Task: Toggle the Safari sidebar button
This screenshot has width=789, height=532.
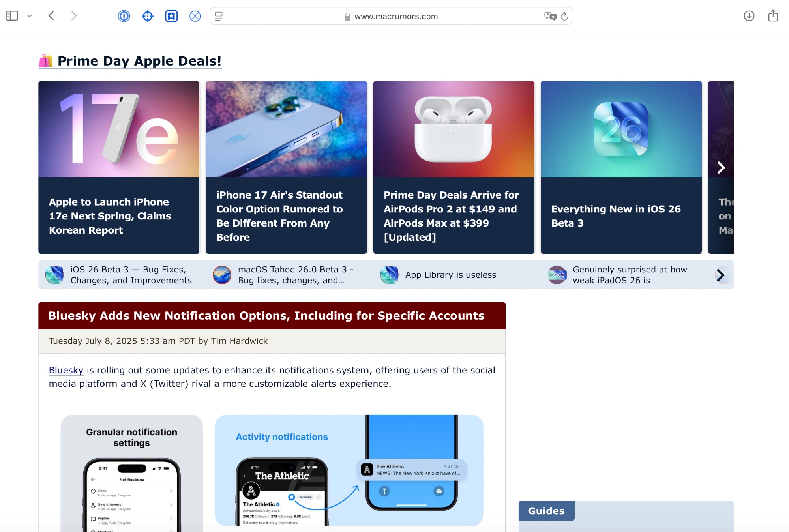Action: coord(12,16)
